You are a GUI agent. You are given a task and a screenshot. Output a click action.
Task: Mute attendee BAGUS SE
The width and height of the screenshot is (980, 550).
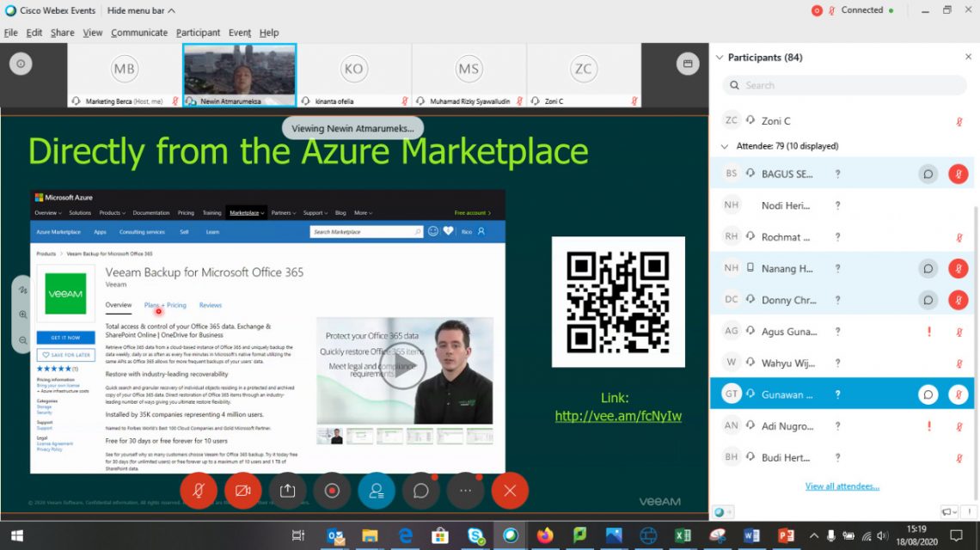coord(959,174)
